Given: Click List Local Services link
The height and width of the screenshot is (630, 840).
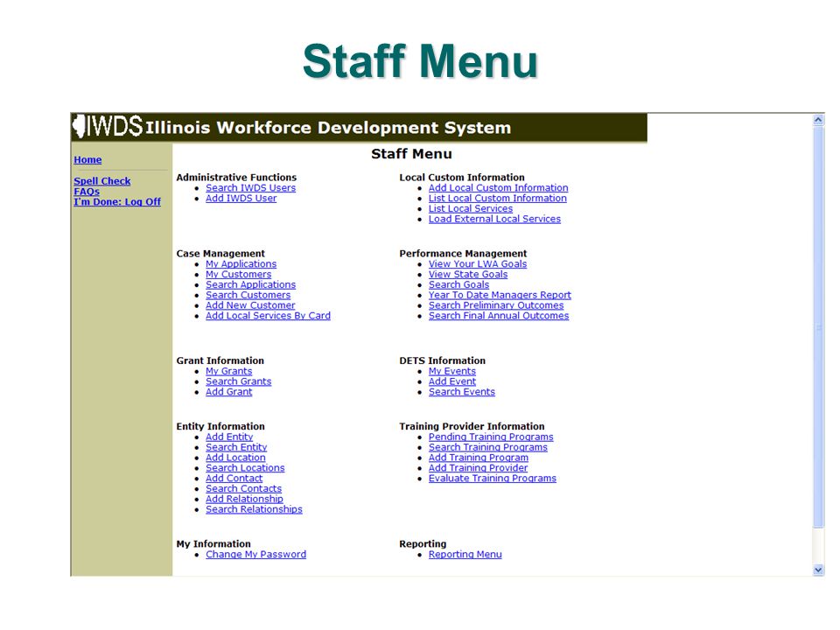Looking at the screenshot, I should pos(471,208).
